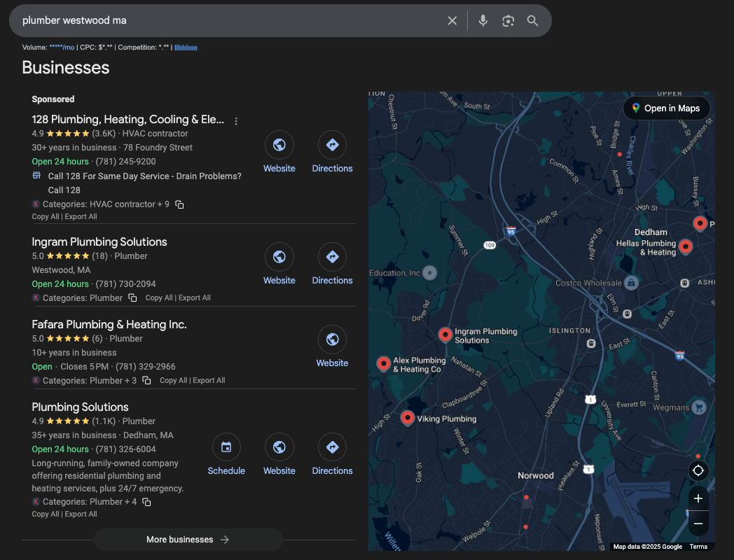The image size is (734, 560).
Task: Select the Ingram Plumbing Solutions map pin
Action: [445, 335]
